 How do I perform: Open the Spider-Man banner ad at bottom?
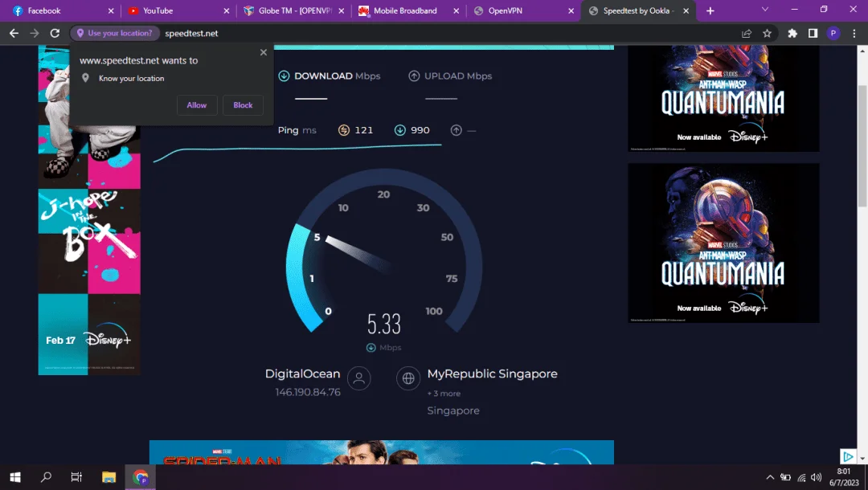[x=382, y=452]
